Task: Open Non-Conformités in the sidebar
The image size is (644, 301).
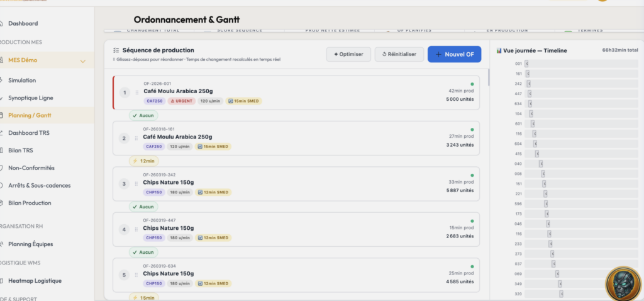Action: click(x=31, y=168)
